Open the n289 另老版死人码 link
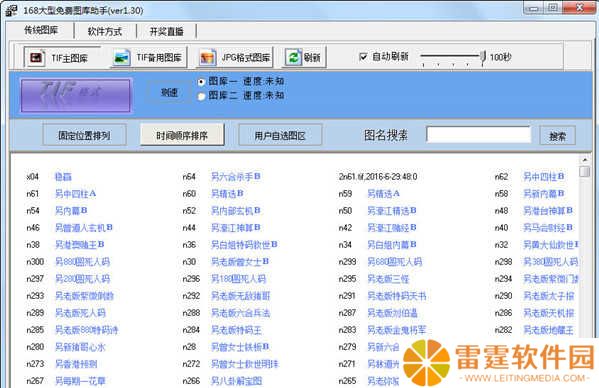The width and height of the screenshot is (599, 388). coord(80,313)
